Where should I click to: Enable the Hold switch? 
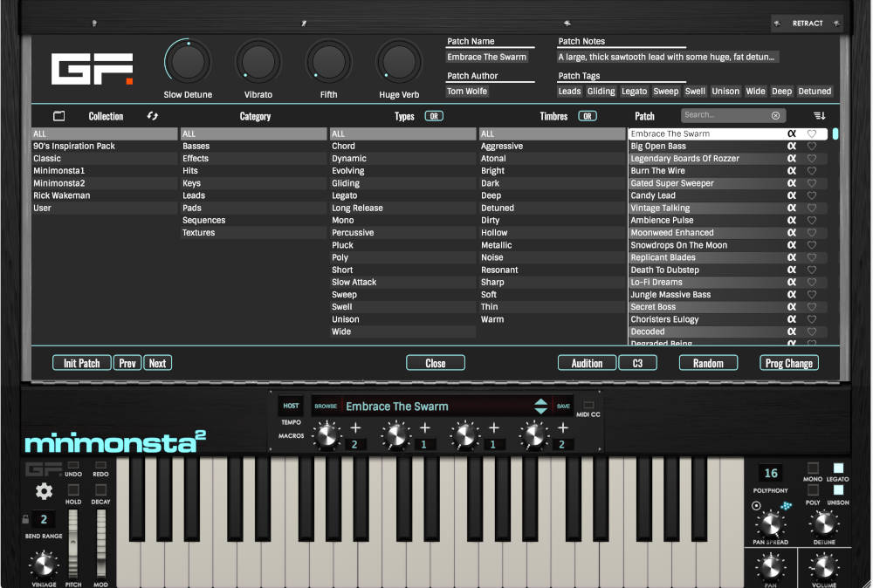click(x=73, y=489)
